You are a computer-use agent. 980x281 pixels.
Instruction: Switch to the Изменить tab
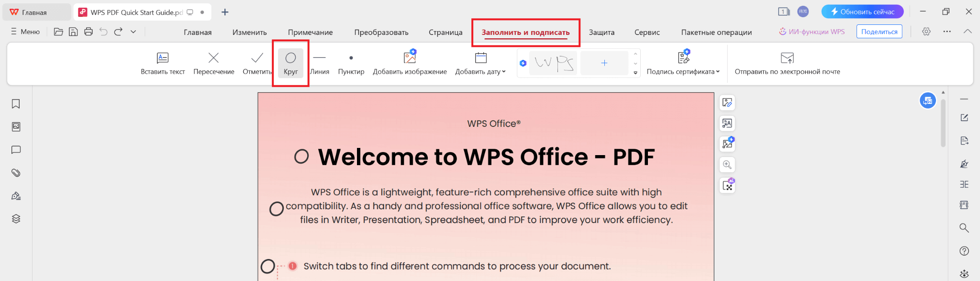point(249,32)
